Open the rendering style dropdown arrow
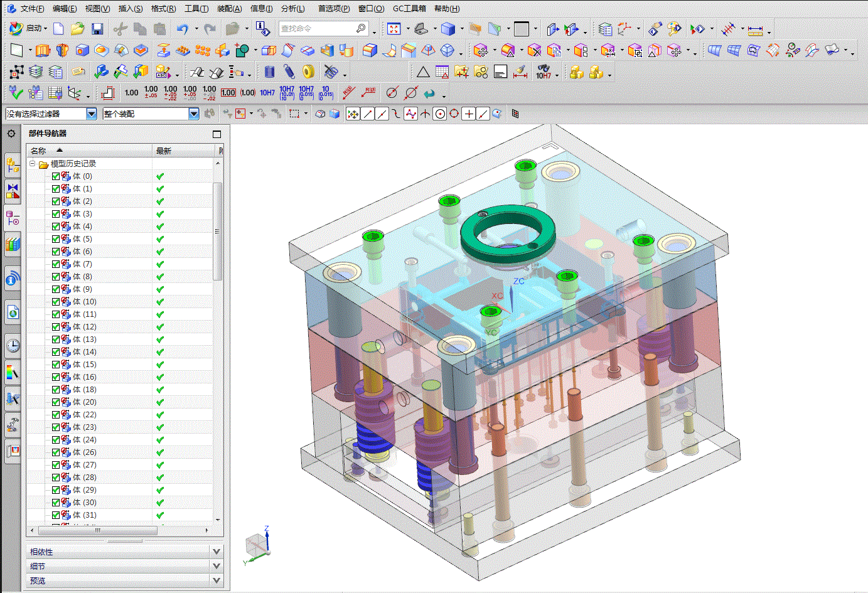868x593 pixels. click(x=462, y=29)
